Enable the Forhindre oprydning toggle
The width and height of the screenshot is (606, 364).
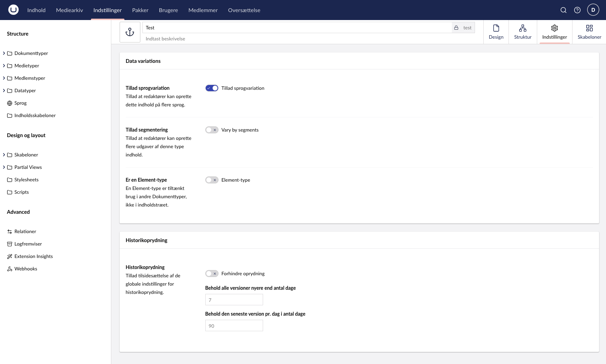tap(212, 274)
